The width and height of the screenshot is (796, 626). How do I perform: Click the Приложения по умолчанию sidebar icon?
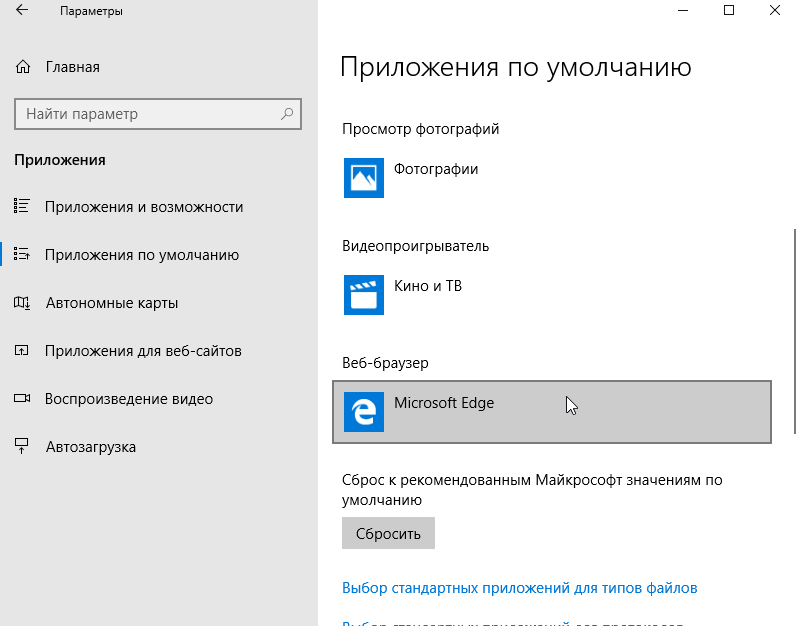coord(21,254)
